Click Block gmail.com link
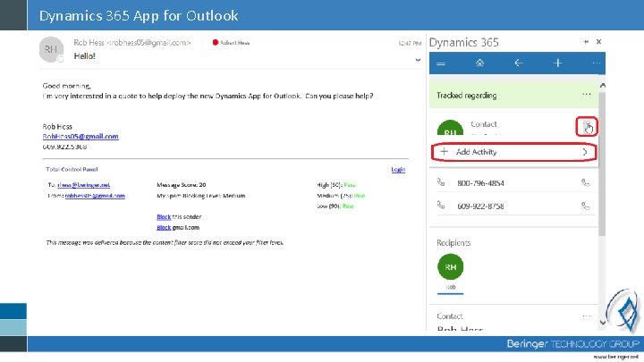644x362 pixels. (x=164, y=227)
